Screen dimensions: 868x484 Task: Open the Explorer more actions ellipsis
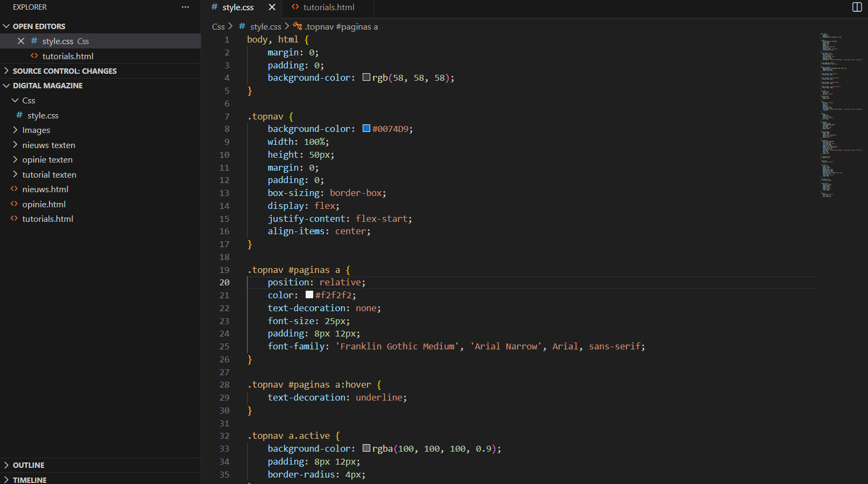click(x=185, y=7)
